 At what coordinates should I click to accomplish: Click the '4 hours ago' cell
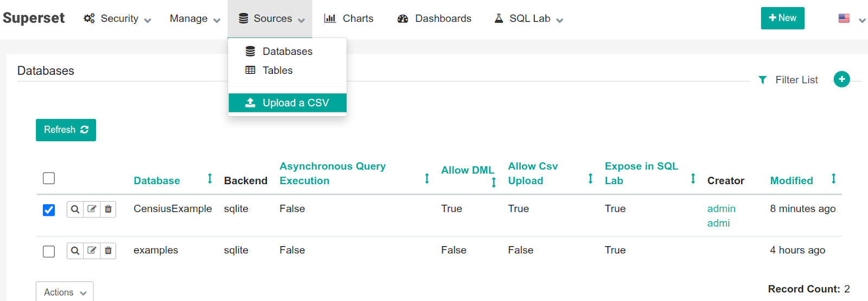(x=797, y=250)
